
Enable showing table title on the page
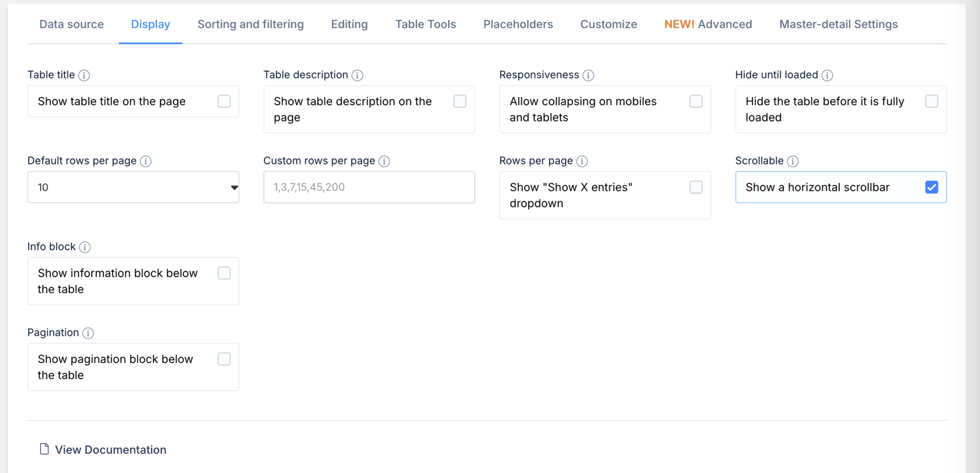223,101
